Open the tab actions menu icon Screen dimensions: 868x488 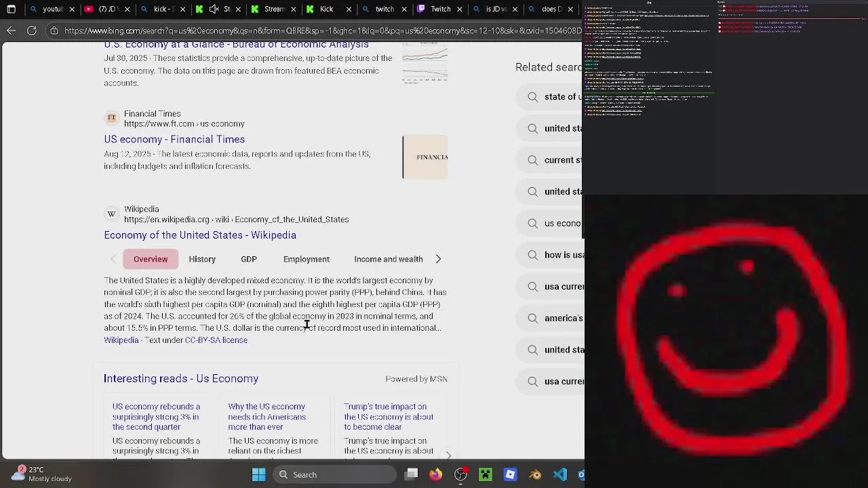click(x=12, y=9)
